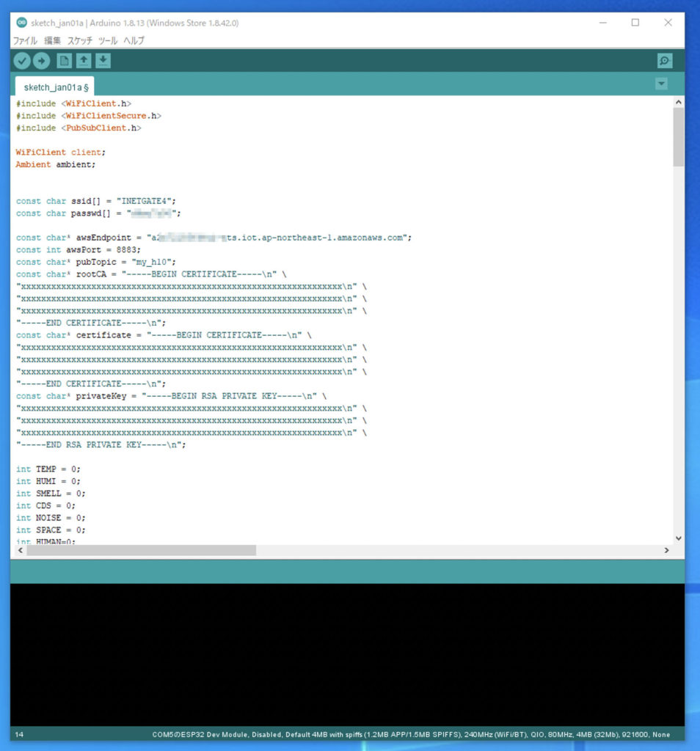Click the scroll right arrow in editor

coord(666,550)
